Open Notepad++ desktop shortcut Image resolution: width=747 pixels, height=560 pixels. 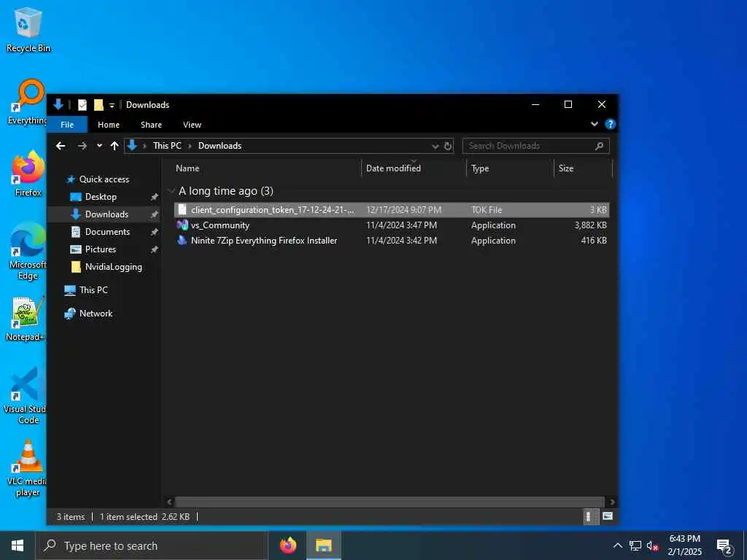26,319
